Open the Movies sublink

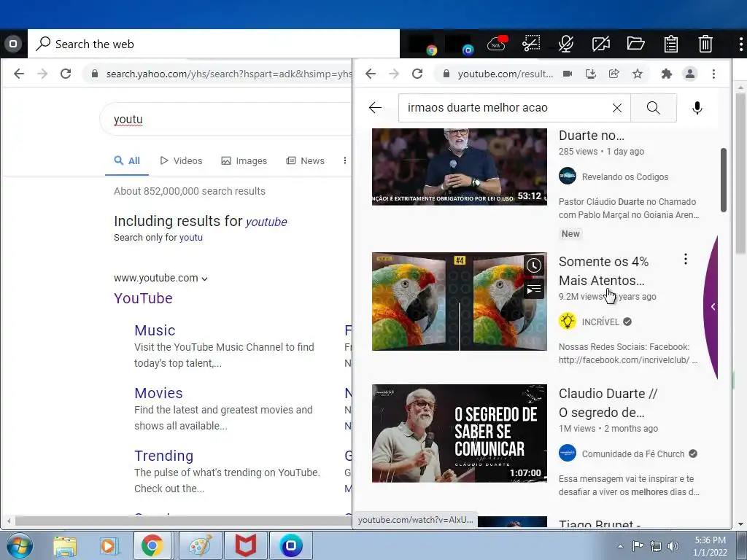pos(158,393)
